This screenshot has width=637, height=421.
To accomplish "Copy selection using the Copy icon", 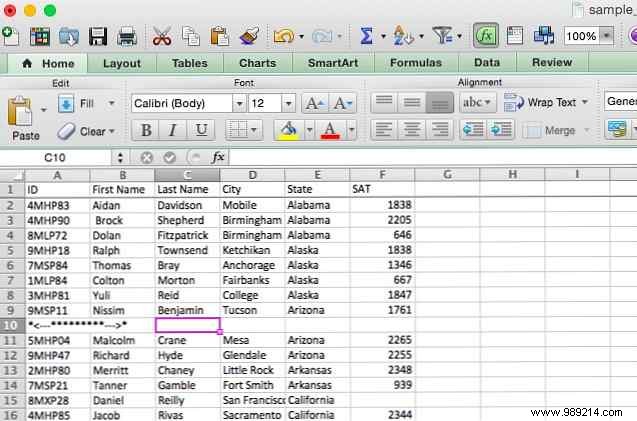I will (191, 36).
